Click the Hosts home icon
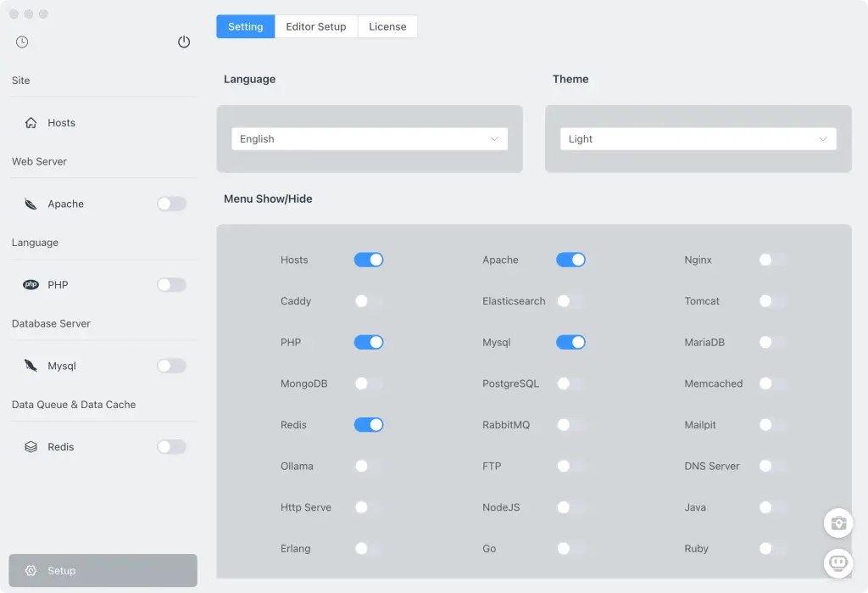This screenshot has height=593, width=868. click(x=31, y=123)
